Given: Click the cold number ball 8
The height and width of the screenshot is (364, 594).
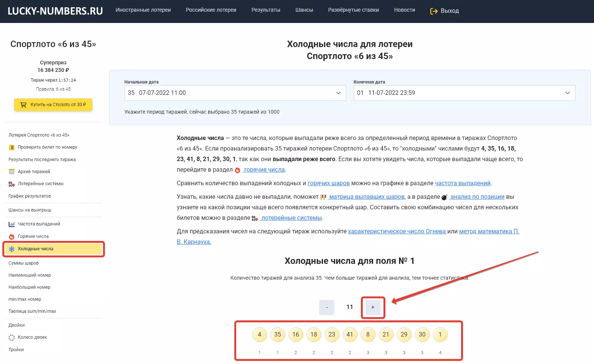Looking at the screenshot, I should 368,335.
